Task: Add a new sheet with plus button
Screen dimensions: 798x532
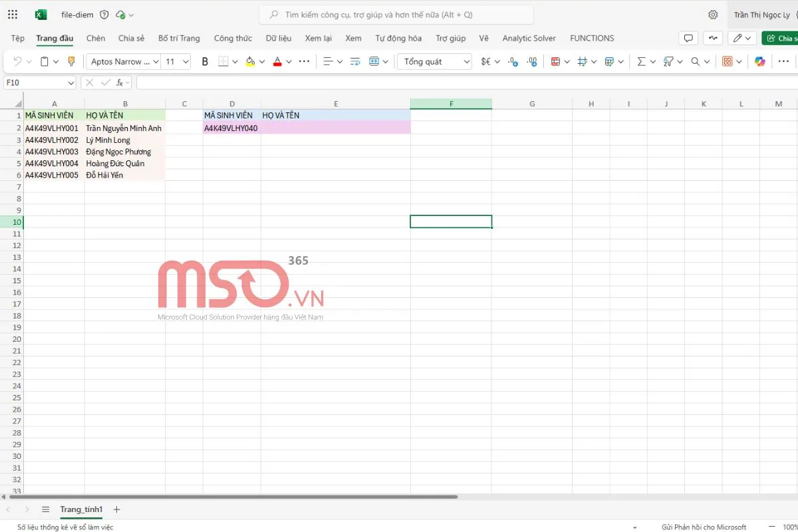Action: click(x=117, y=509)
